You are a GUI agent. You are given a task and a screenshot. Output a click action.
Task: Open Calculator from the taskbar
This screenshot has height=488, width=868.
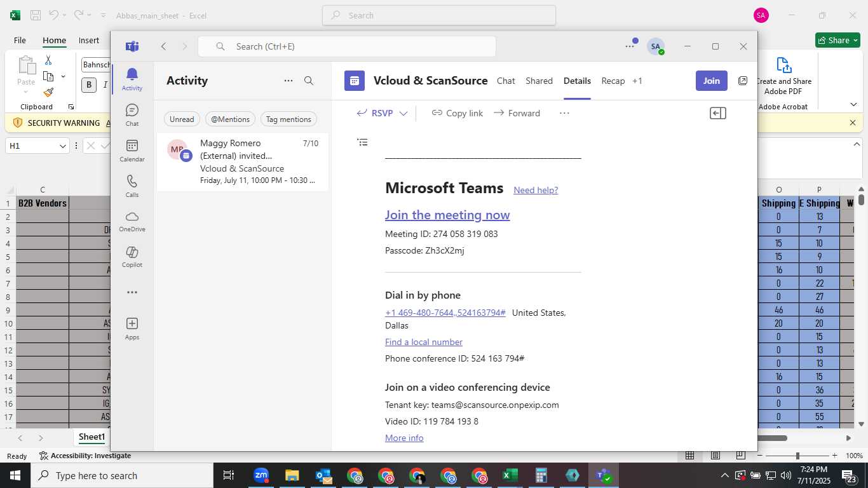(541, 475)
